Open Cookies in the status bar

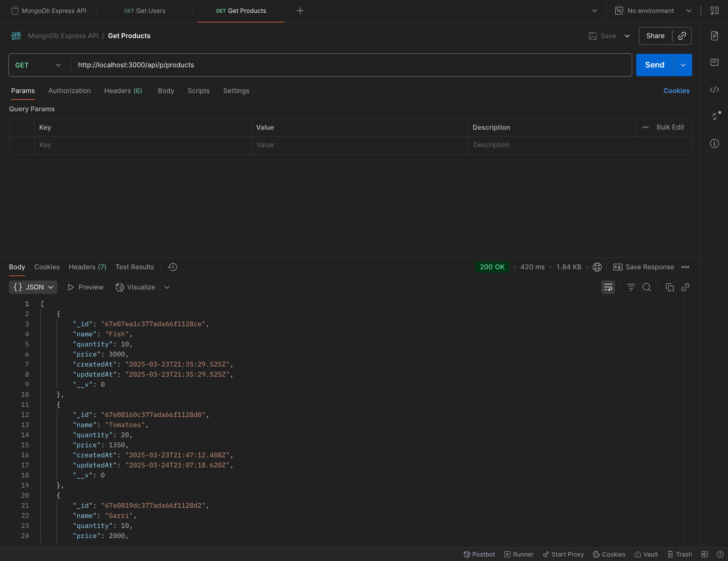(x=609, y=554)
